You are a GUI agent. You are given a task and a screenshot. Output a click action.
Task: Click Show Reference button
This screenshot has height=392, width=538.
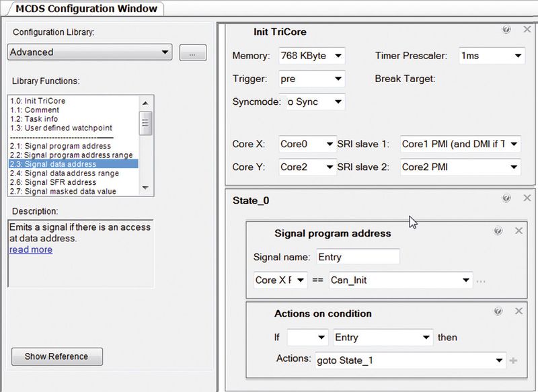point(57,356)
